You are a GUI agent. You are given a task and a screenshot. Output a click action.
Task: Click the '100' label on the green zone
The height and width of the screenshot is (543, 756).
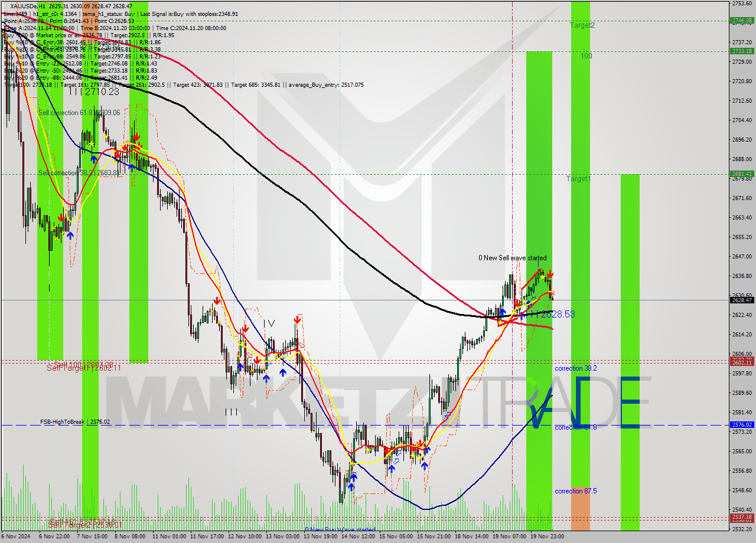[x=586, y=56]
